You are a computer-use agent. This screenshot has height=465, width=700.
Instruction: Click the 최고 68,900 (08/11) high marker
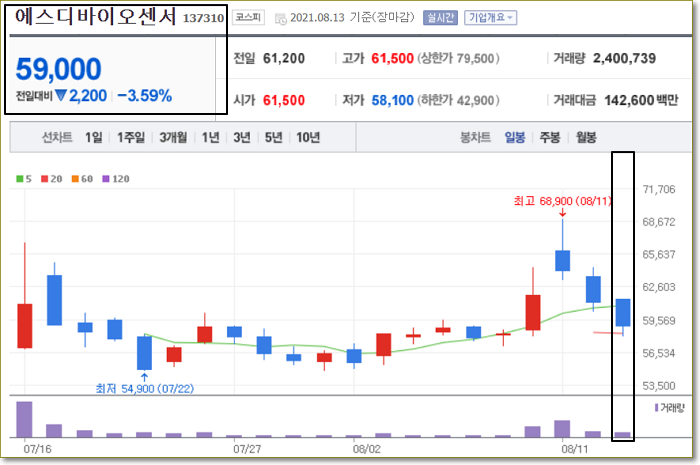click(562, 201)
